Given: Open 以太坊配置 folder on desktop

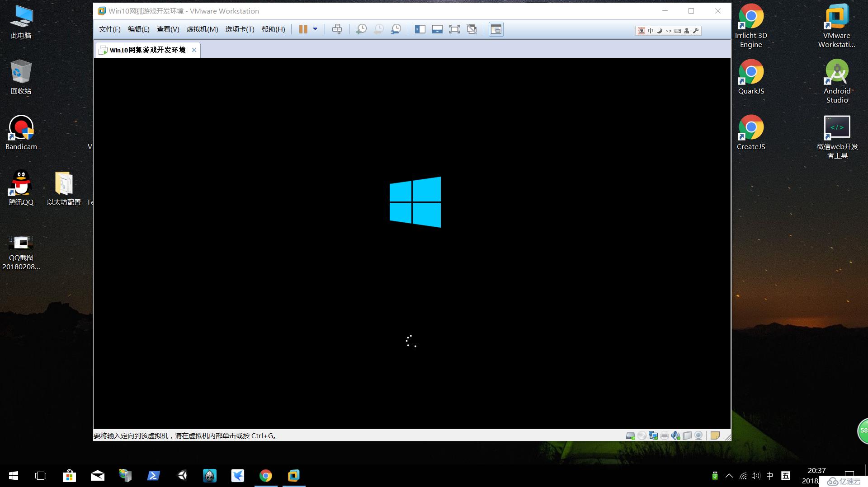Looking at the screenshot, I should coord(64,188).
